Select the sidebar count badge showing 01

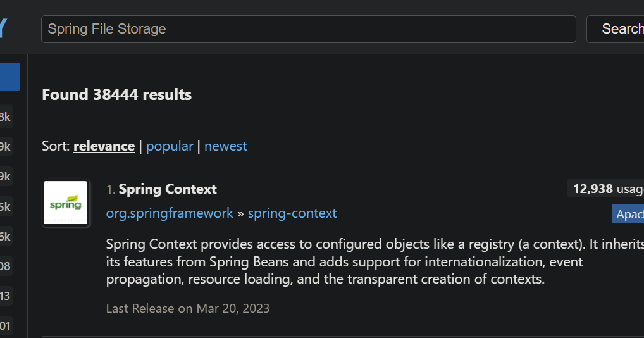[x=6, y=326]
